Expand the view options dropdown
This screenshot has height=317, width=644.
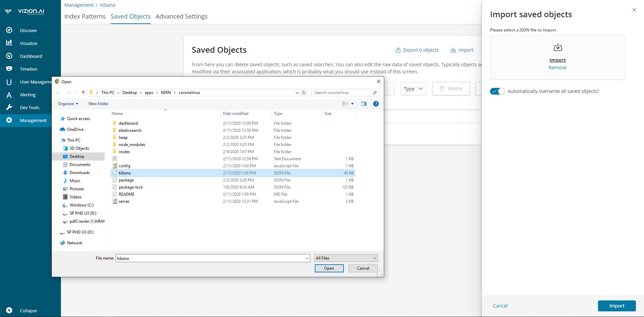click(352, 104)
